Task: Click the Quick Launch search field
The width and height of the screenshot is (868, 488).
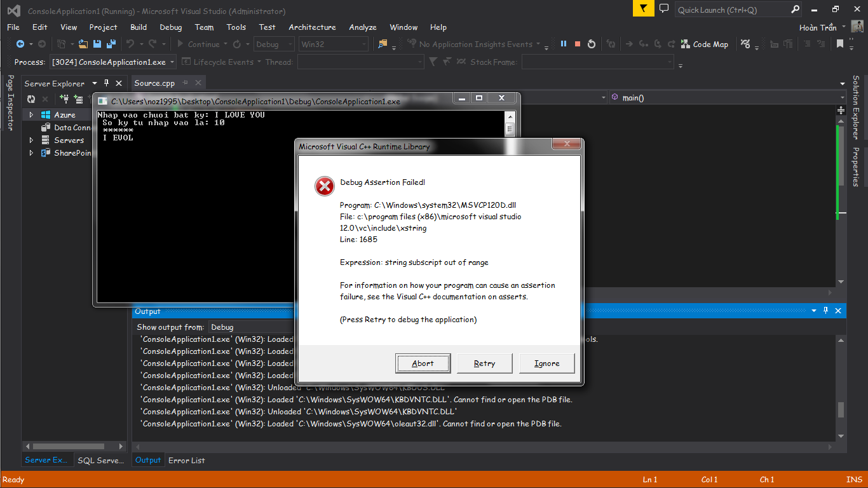Action: pos(731,10)
